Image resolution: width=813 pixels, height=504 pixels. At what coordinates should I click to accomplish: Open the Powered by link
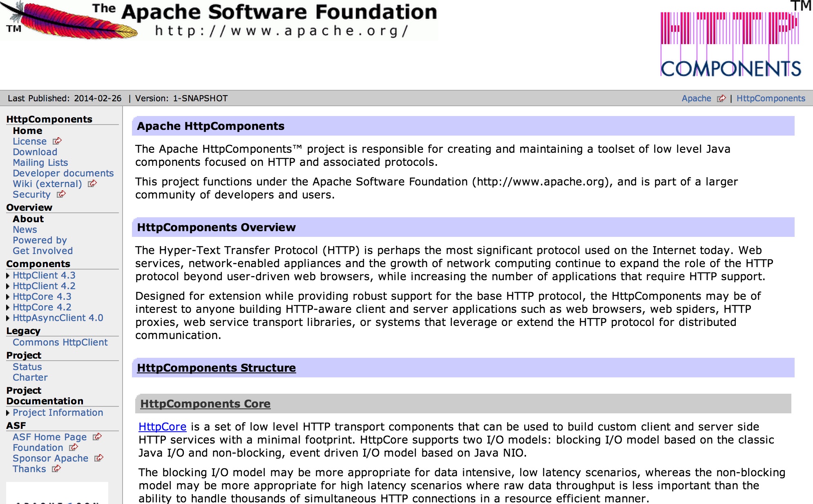[40, 240]
